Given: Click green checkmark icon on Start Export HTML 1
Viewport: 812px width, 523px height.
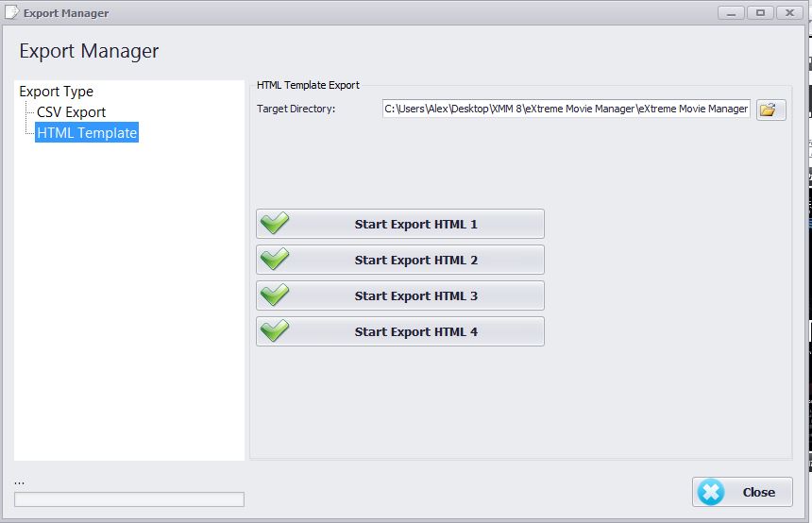Looking at the screenshot, I should pyautogui.click(x=275, y=224).
